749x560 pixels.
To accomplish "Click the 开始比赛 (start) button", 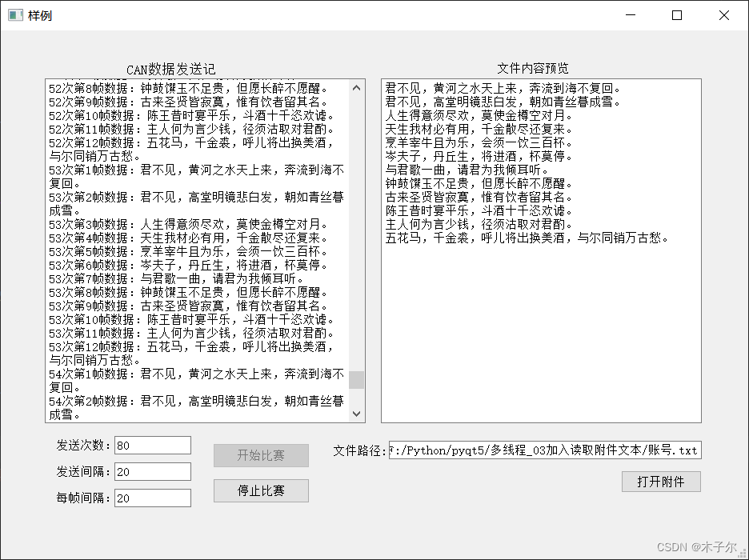I will click(261, 455).
